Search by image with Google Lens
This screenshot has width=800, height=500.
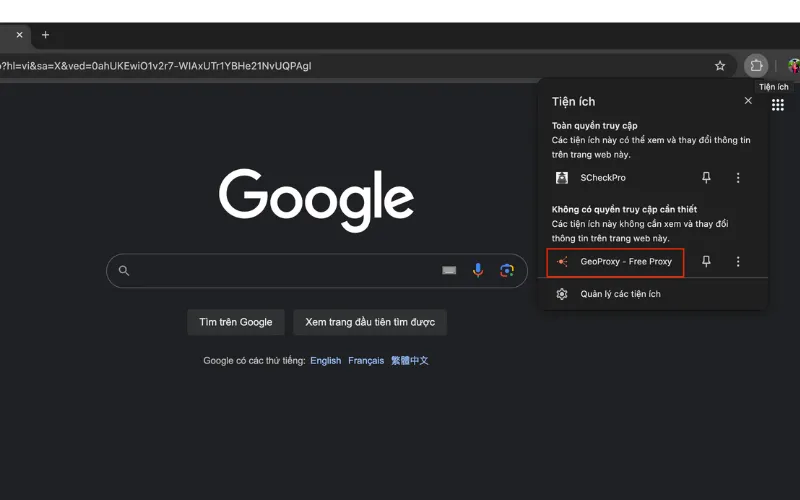click(507, 270)
